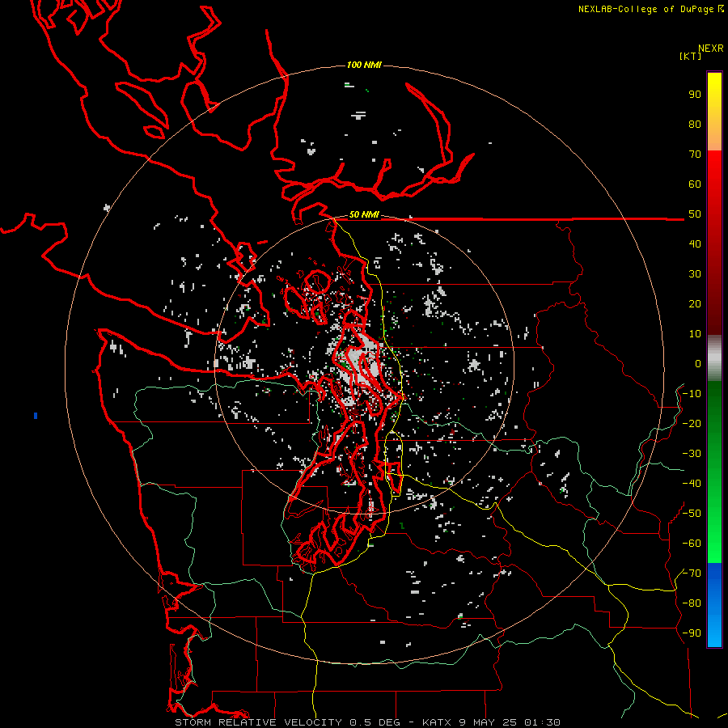Screen dimensions: 728x728
Task: Click the -60 value on velocity scale
Action: 692,544
